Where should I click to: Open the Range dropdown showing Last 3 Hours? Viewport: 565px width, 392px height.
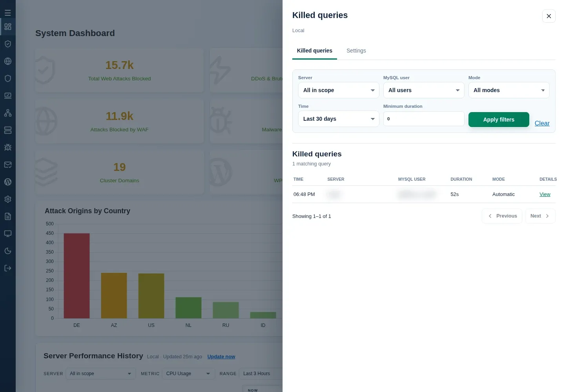coord(261,374)
